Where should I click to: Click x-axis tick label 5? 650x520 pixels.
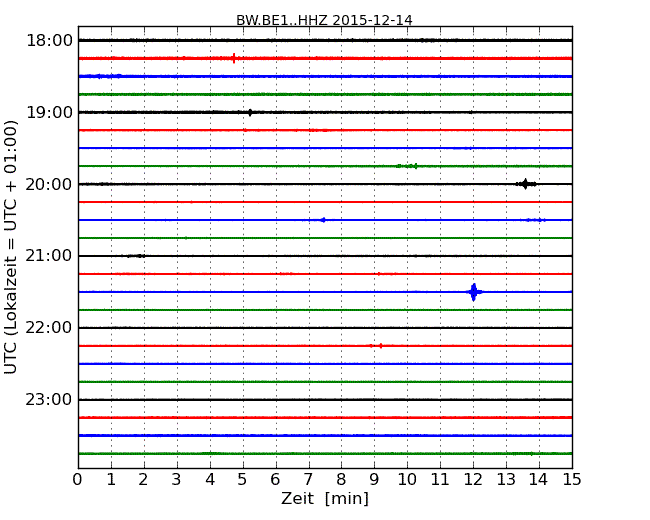click(x=243, y=479)
